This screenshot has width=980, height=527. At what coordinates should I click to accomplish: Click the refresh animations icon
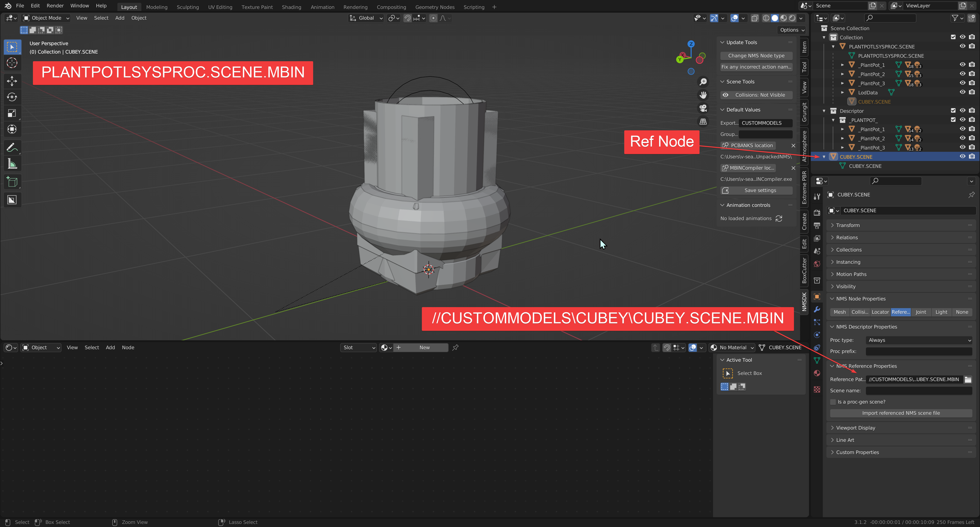point(779,219)
